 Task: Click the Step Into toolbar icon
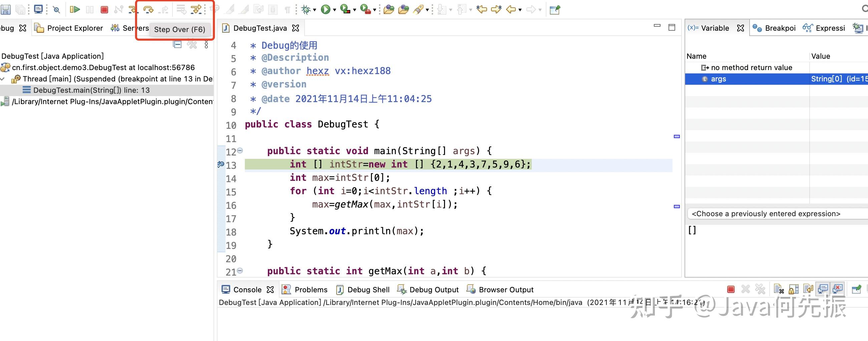coord(133,9)
